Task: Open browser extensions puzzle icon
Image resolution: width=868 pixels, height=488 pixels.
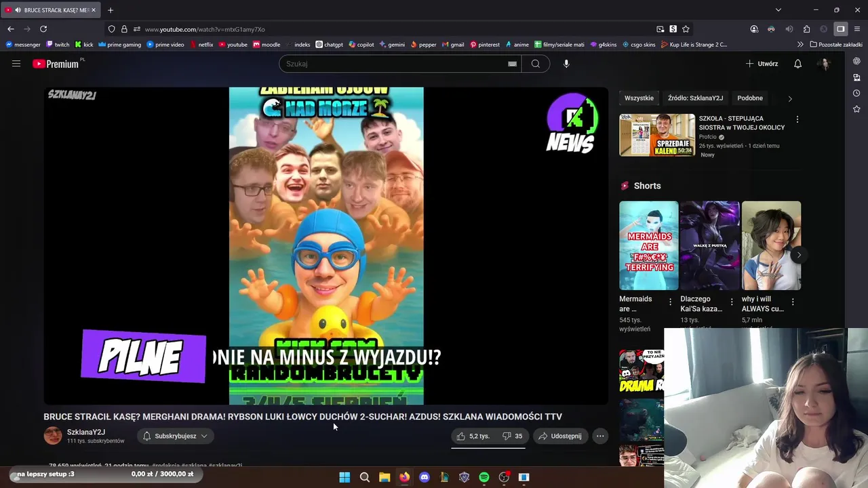Action: [x=806, y=29]
